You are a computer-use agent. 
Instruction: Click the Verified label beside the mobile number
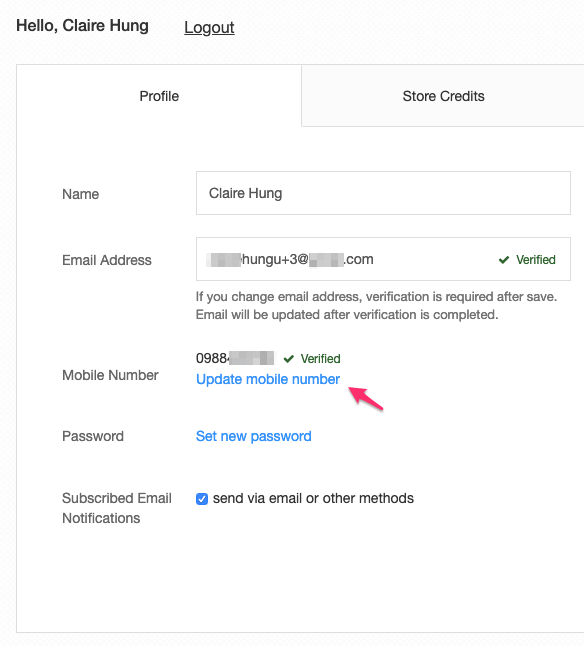coord(320,358)
